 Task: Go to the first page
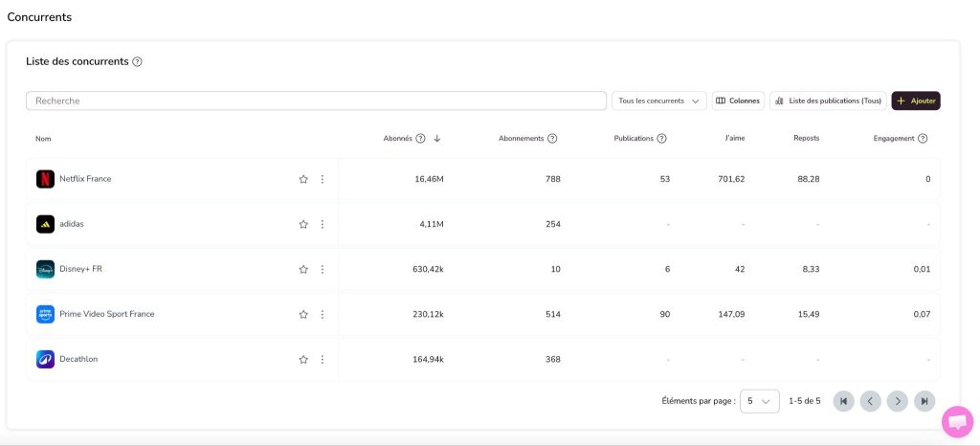[x=843, y=401]
